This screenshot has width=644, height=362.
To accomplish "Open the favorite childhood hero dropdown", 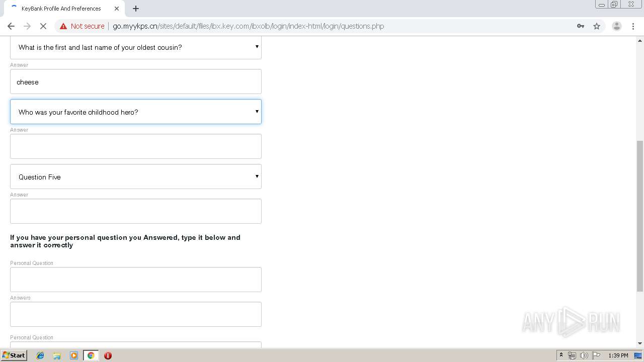I will pyautogui.click(x=136, y=112).
